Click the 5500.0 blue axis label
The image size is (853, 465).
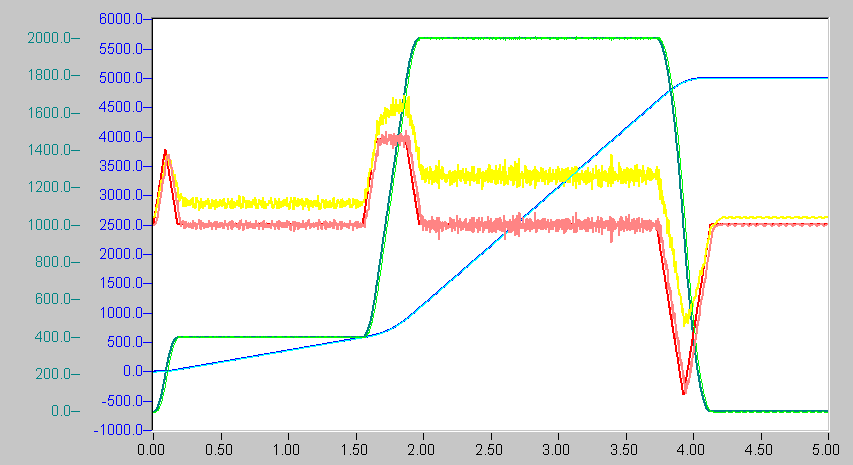click(120, 49)
